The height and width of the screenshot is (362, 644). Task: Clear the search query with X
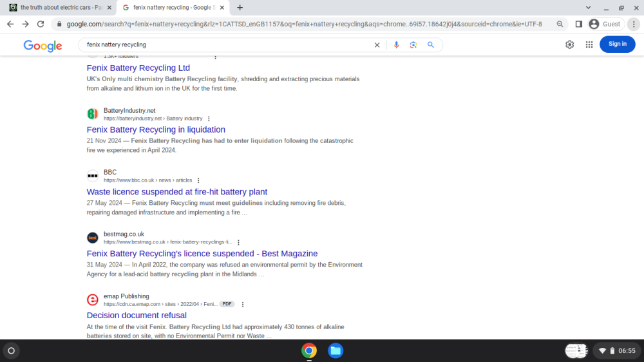coord(377,45)
